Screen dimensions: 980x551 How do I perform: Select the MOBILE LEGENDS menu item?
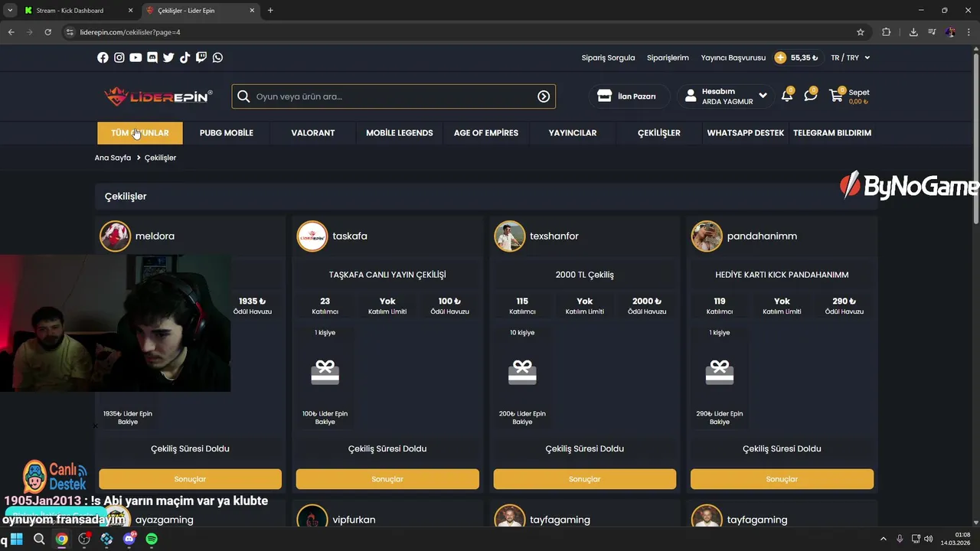tap(400, 132)
